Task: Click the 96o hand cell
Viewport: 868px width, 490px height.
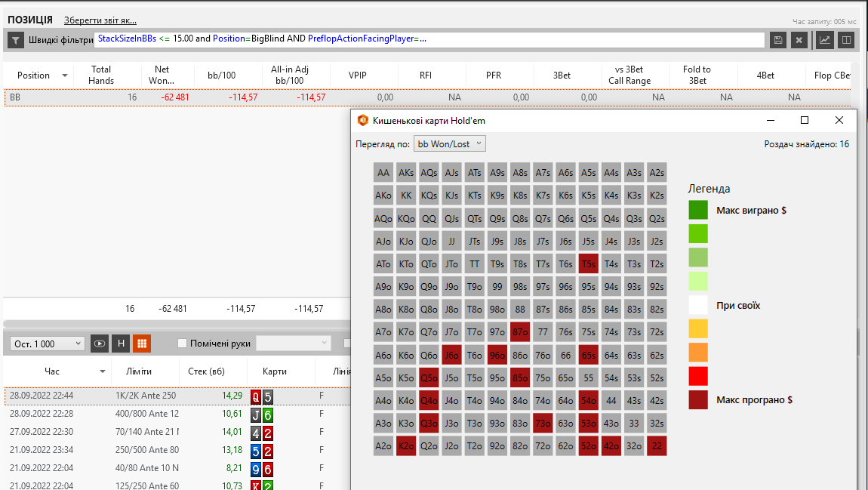Action: [x=497, y=355]
